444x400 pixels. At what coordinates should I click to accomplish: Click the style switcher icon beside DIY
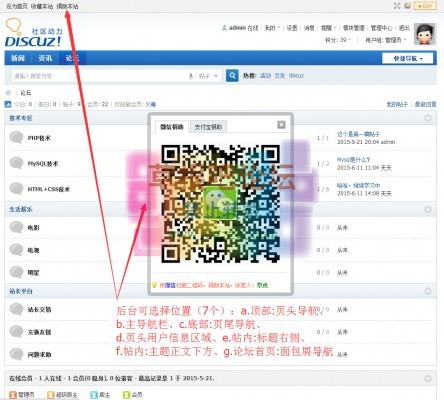click(x=407, y=6)
